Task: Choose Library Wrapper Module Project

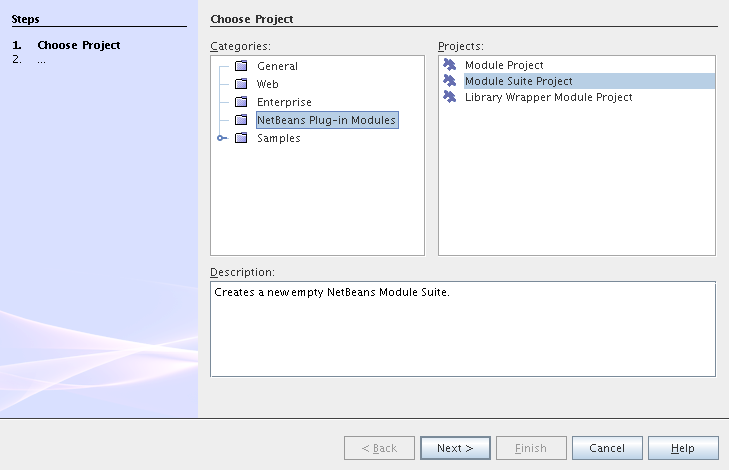Action: [548, 97]
